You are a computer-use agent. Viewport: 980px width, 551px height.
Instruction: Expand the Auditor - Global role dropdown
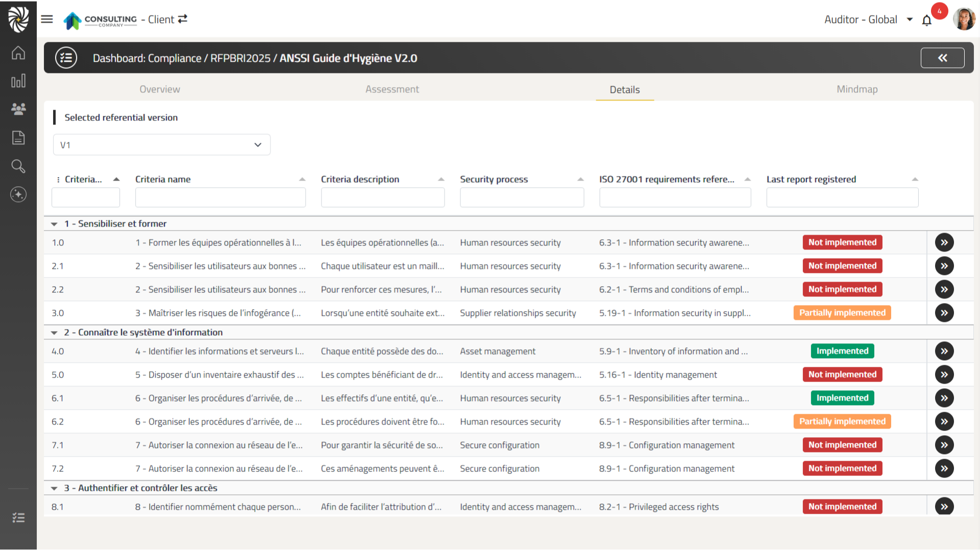pos(910,19)
